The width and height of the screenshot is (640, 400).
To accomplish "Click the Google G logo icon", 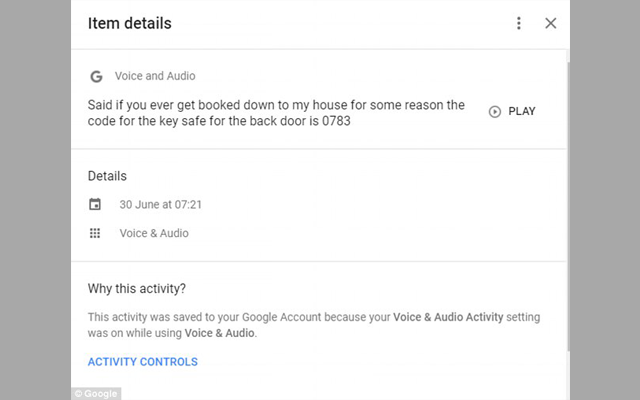I will tap(96, 76).
